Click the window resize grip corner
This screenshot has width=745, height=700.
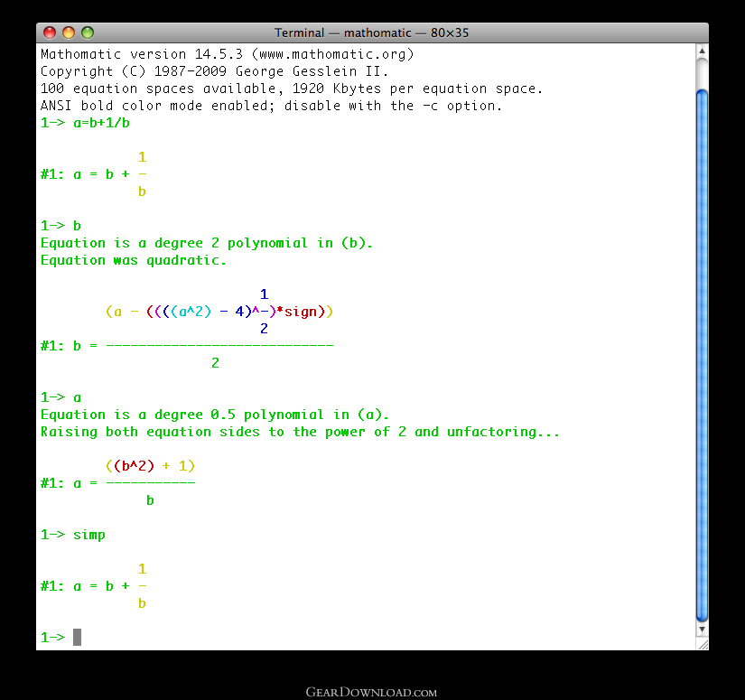point(703,644)
